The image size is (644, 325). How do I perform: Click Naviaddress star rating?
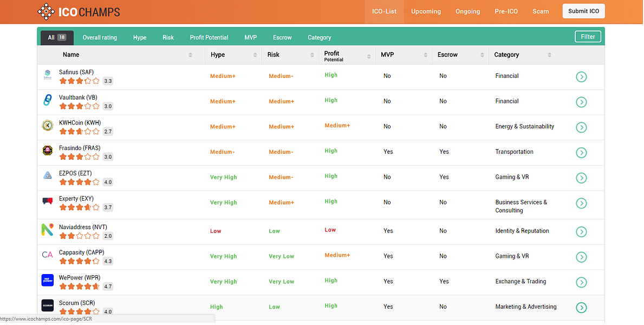pyautogui.click(x=80, y=236)
